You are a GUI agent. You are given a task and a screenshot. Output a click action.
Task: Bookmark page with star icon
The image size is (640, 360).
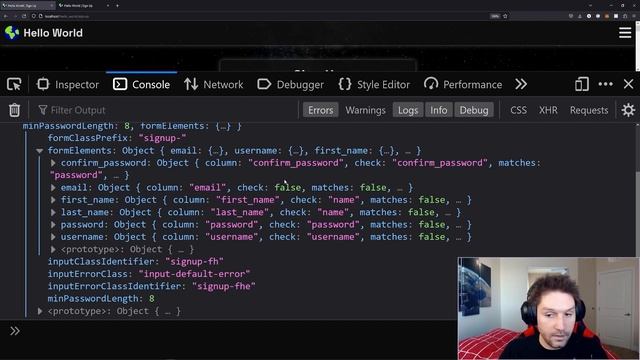pos(505,16)
